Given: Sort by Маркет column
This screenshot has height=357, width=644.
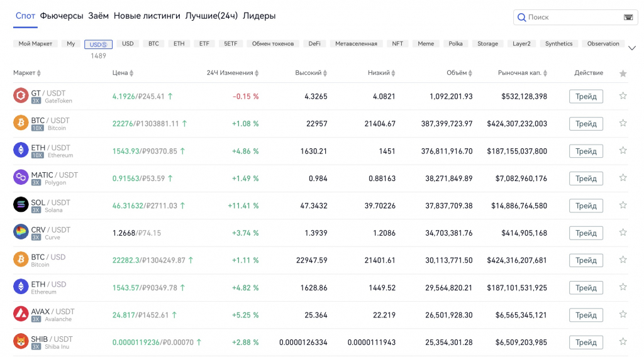Looking at the screenshot, I should 27,73.
